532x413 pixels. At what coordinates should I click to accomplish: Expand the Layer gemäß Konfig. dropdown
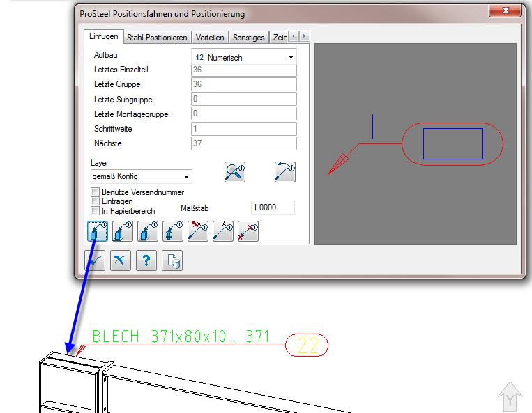coord(141,176)
